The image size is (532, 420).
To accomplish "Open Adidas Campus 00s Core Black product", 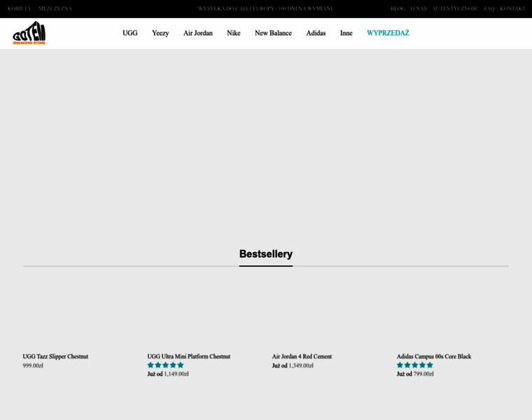I will 434,356.
